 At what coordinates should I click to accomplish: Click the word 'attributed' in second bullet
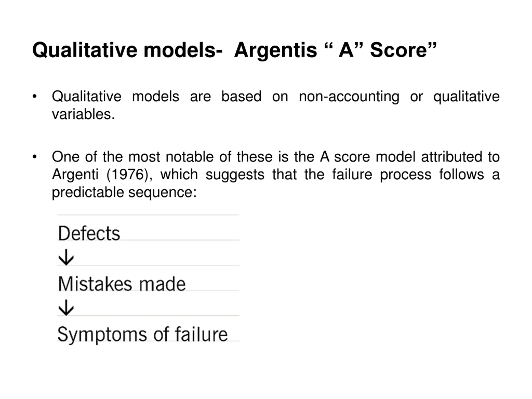click(x=452, y=157)
